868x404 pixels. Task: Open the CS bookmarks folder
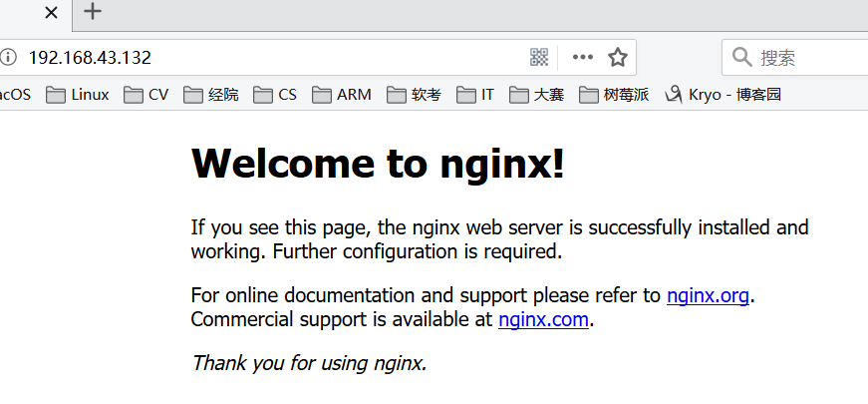click(275, 95)
